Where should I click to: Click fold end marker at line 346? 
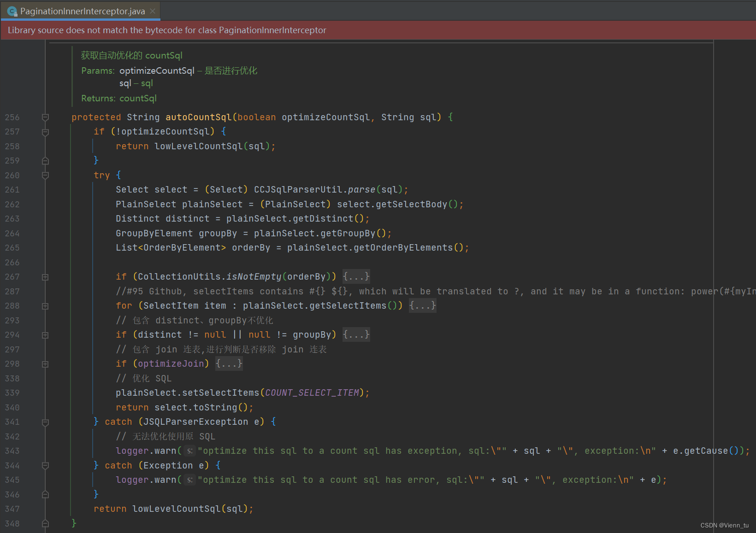pyautogui.click(x=45, y=494)
